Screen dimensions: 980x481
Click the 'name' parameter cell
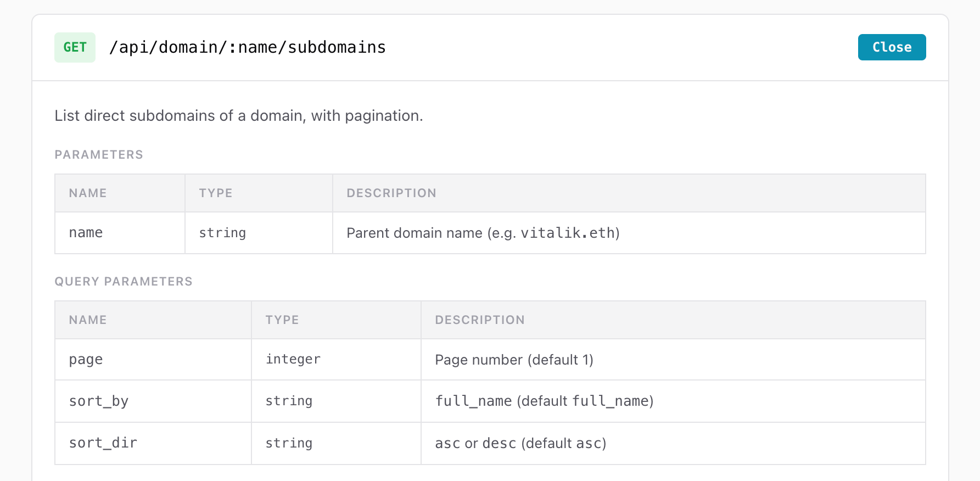tap(86, 233)
